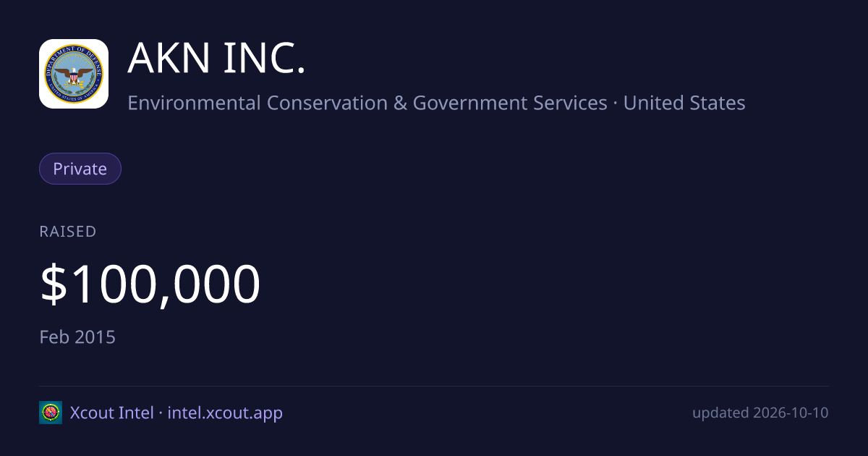Select the month Feb in funding date
Viewport: 868px width, 456px height.
(x=54, y=337)
